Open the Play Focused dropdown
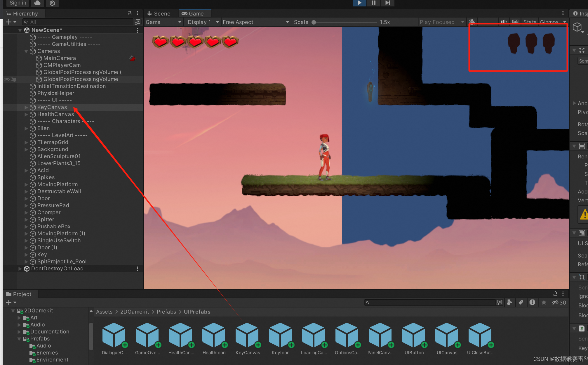This screenshot has height=365, width=588. pyautogui.click(x=441, y=22)
